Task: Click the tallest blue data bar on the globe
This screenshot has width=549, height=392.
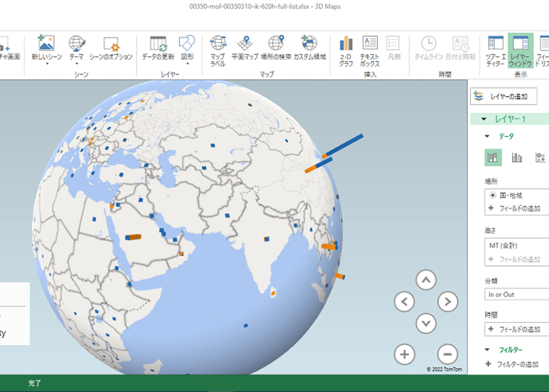Action: pos(345,144)
